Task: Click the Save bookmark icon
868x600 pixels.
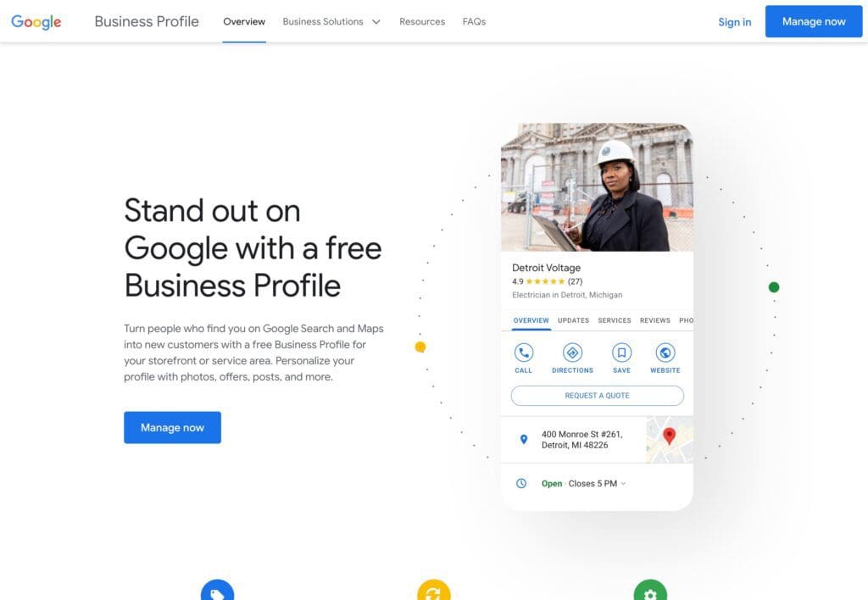Action: point(621,353)
